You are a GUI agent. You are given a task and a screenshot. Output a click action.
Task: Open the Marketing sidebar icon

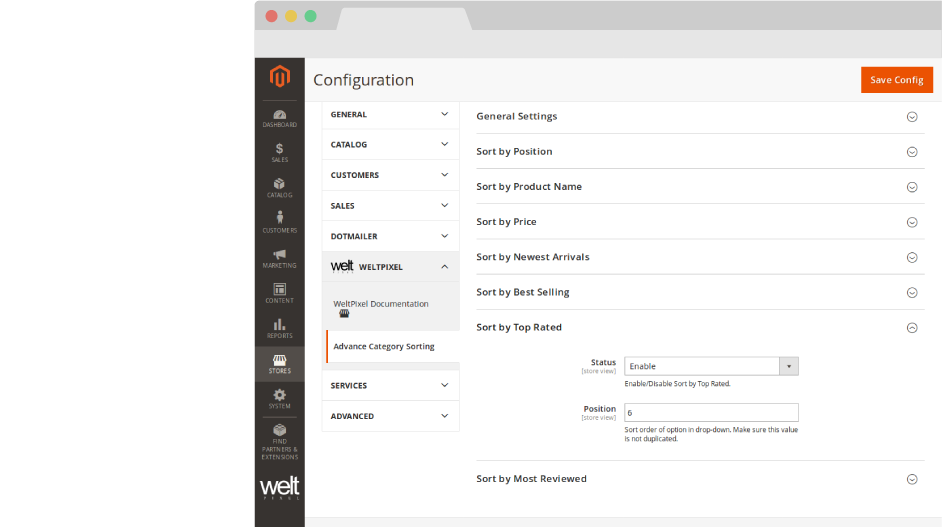pyautogui.click(x=279, y=258)
